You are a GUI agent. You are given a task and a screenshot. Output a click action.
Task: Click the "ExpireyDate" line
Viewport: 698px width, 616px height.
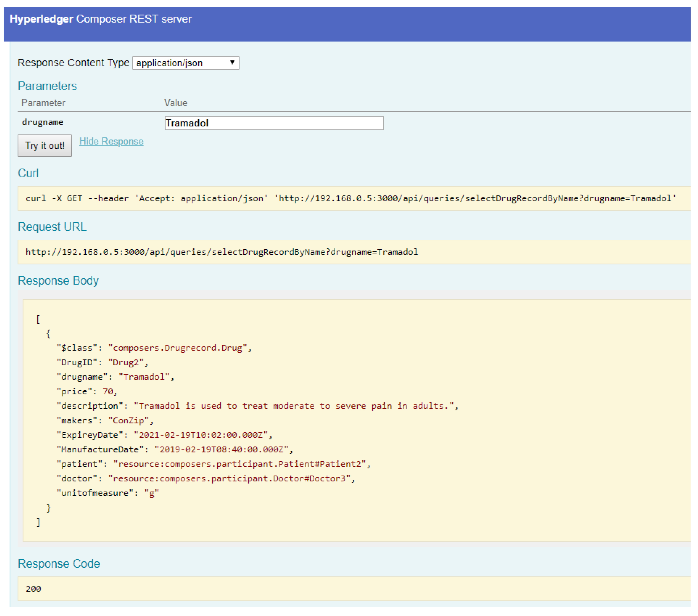click(x=165, y=435)
